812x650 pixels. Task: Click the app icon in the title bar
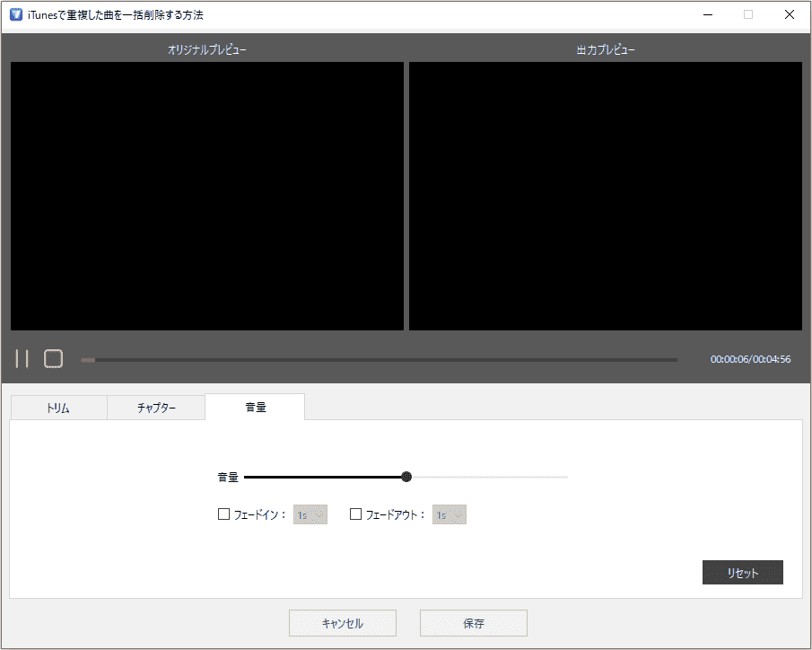coord(13,13)
